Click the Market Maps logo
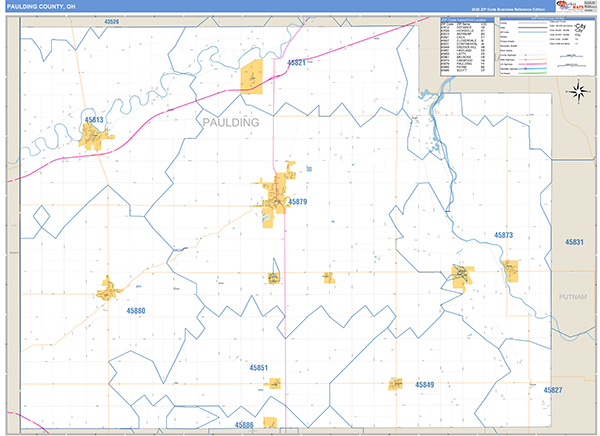 tap(569, 6)
